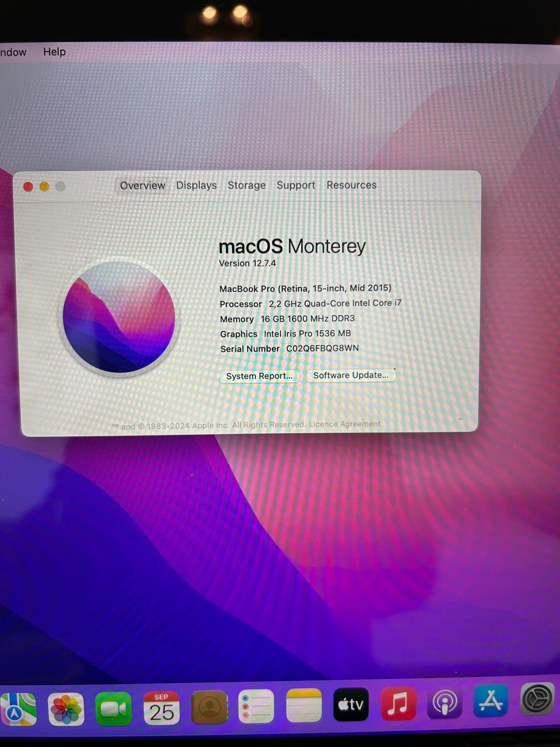
Task: Click the System Report... button
Action: pos(259,376)
